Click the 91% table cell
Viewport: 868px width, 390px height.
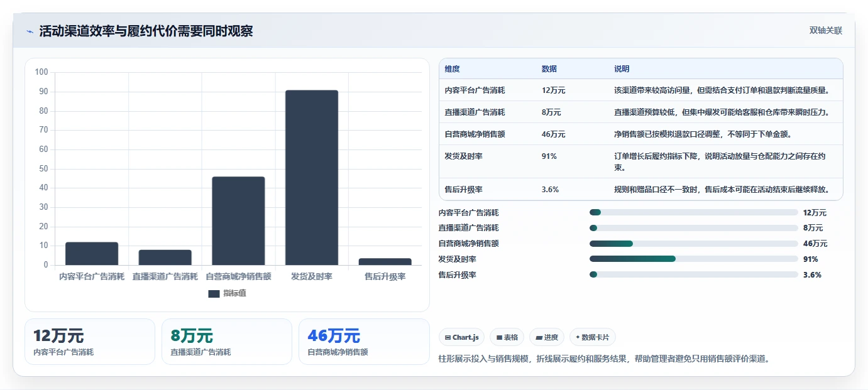click(549, 156)
